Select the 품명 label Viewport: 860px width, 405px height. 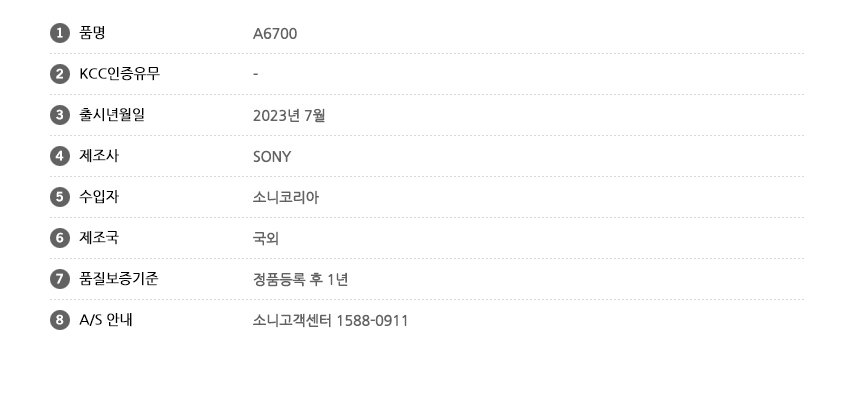coord(93,33)
